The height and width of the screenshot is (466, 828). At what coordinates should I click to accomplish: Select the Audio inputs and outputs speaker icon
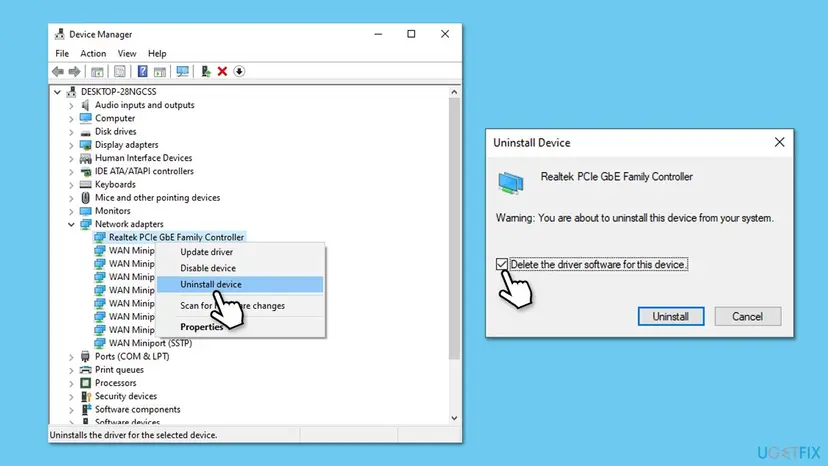pos(86,105)
